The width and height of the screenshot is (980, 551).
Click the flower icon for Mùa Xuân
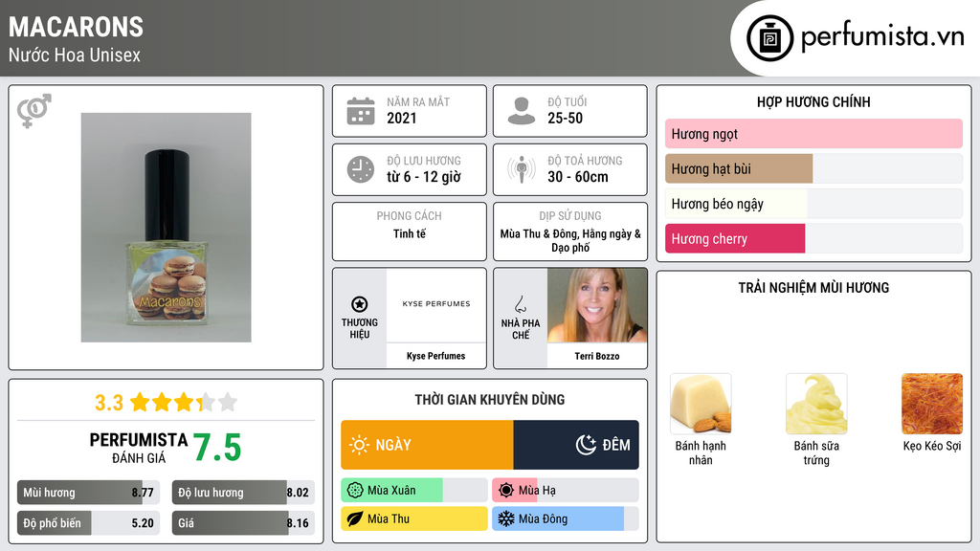click(355, 491)
